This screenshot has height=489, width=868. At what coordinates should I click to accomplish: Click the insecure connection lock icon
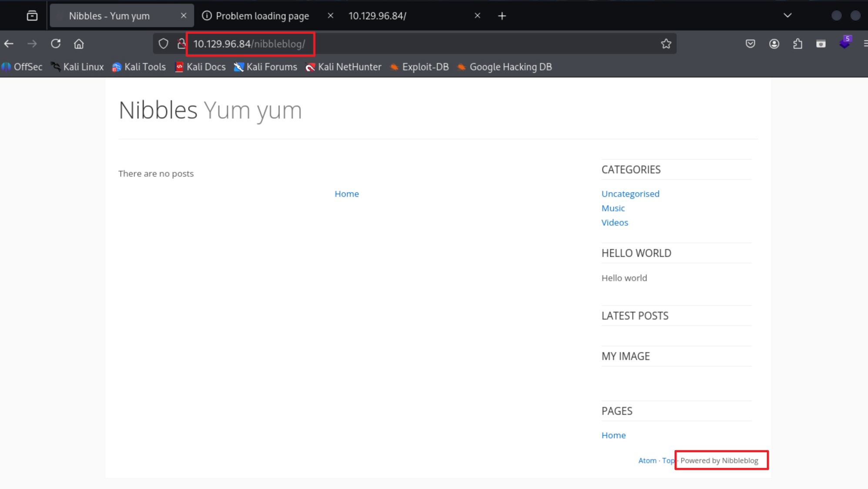pyautogui.click(x=181, y=44)
